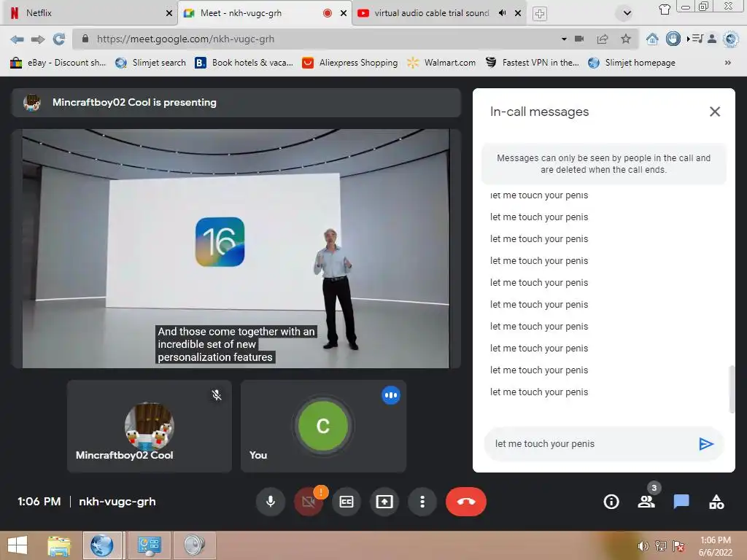Image resolution: width=747 pixels, height=560 pixels.
Task: Open the Aliexpress Shopping bookmark
Action: (350, 63)
